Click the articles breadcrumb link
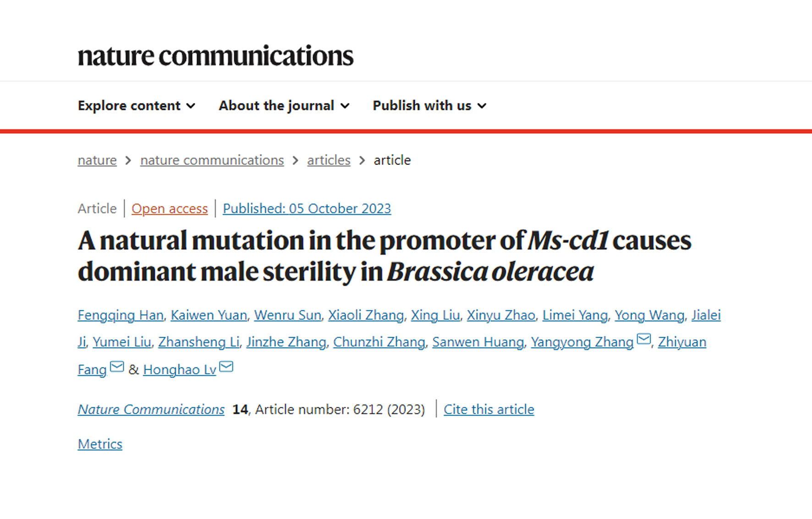Image resolution: width=812 pixels, height=519 pixels. (x=328, y=160)
